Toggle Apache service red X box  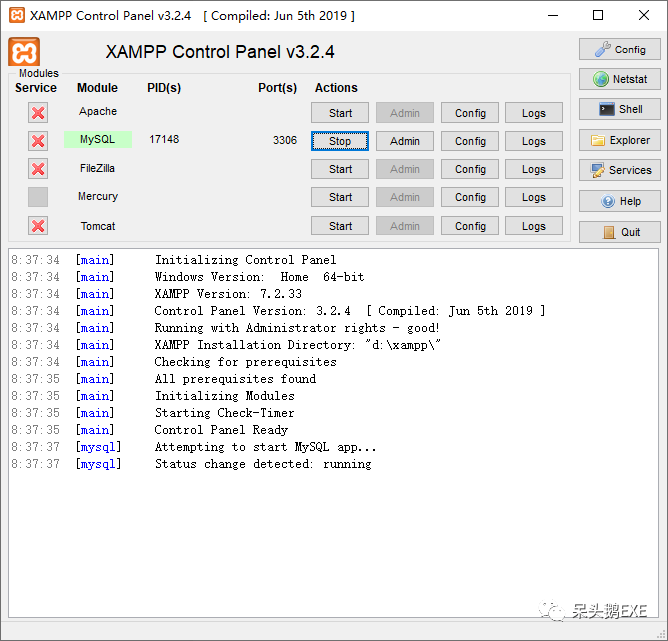(x=38, y=113)
